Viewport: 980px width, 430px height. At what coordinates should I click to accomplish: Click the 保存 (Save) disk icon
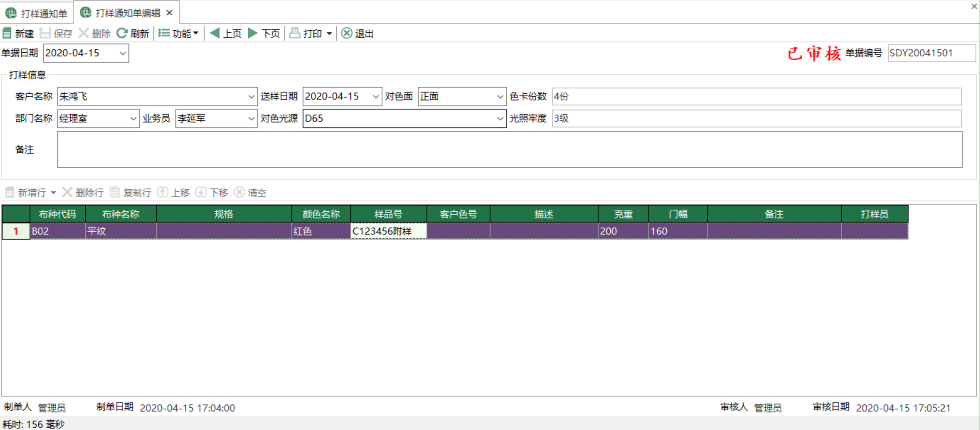[x=46, y=33]
